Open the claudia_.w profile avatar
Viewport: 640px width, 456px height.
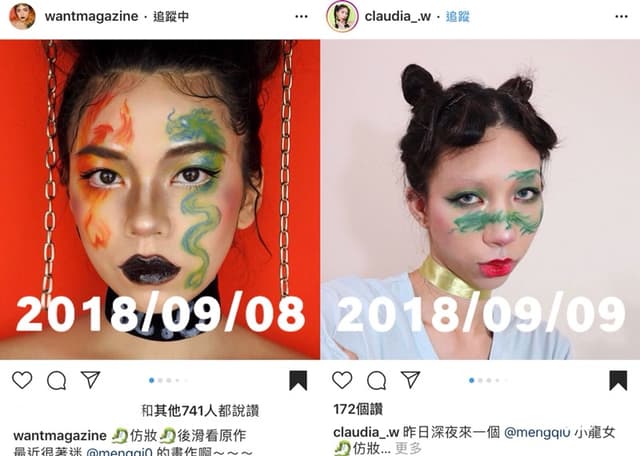click(x=342, y=16)
